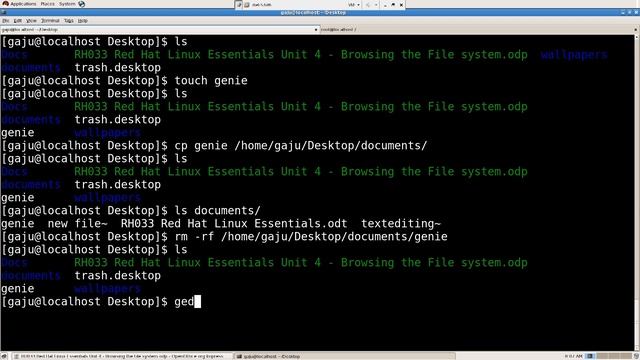Open the terminal Edit menu
This screenshot has height=360, width=640.
[18, 20]
